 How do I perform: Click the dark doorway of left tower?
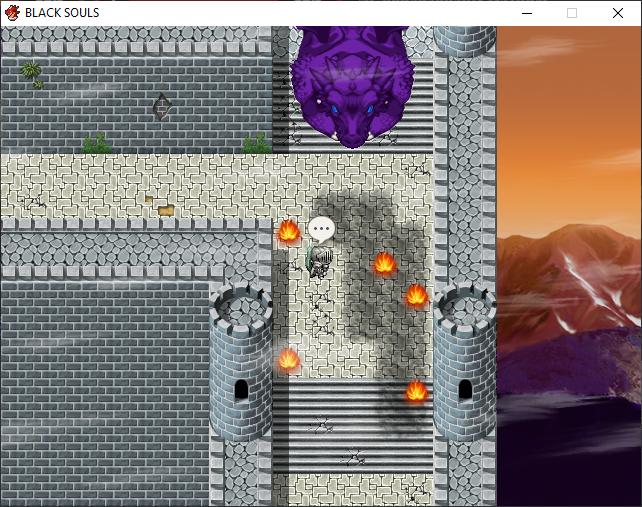tap(242, 389)
